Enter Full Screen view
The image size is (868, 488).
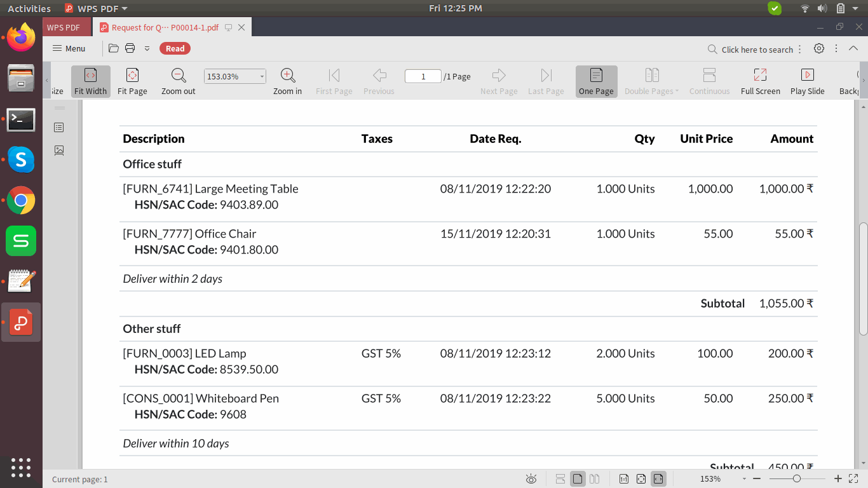[760, 81]
